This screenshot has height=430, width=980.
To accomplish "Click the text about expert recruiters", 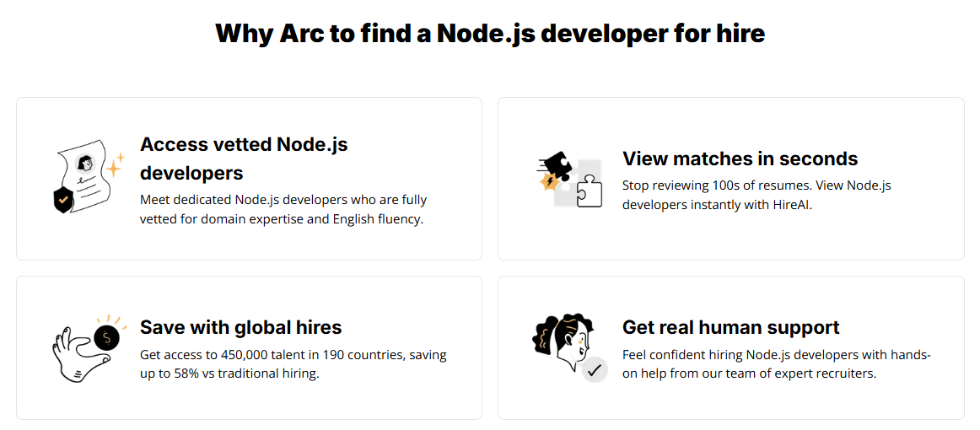I will click(776, 363).
